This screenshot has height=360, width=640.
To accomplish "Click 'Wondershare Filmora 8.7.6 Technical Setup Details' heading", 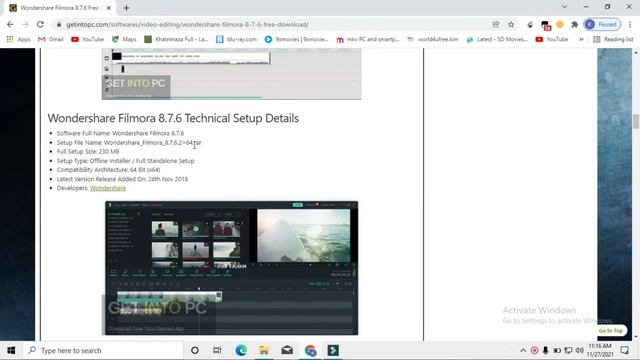I will coord(173,118).
